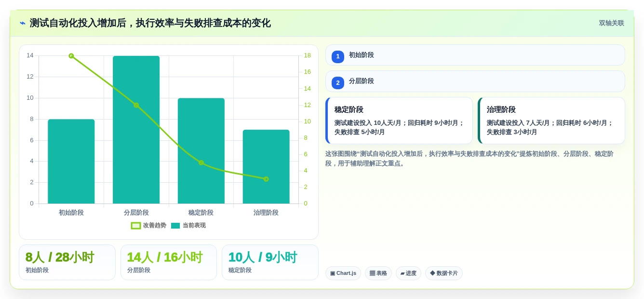Click the 分层阶段 x-axis label
This screenshot has height=299, width=644.
136,213
